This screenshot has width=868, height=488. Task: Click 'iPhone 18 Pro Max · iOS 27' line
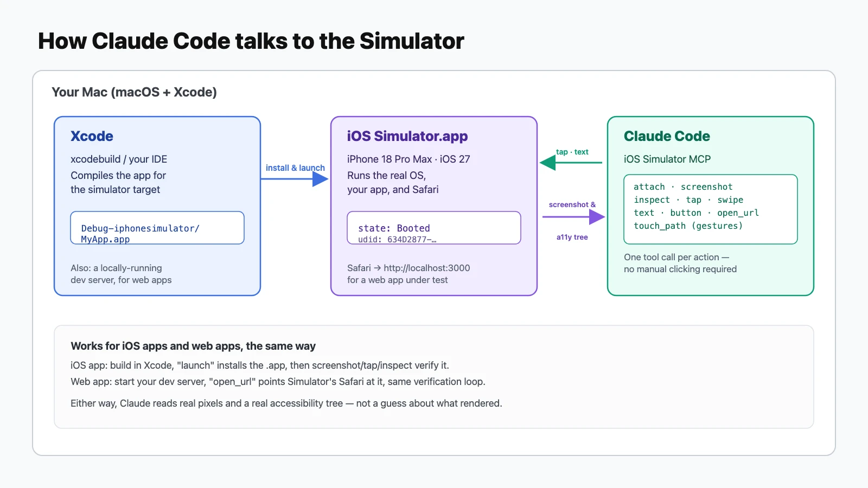tap(409, 159)
